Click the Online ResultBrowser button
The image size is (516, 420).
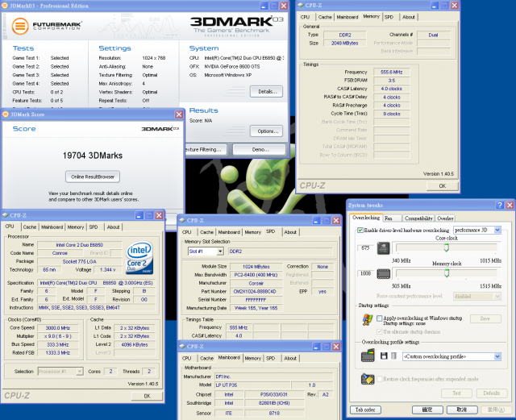93,177
